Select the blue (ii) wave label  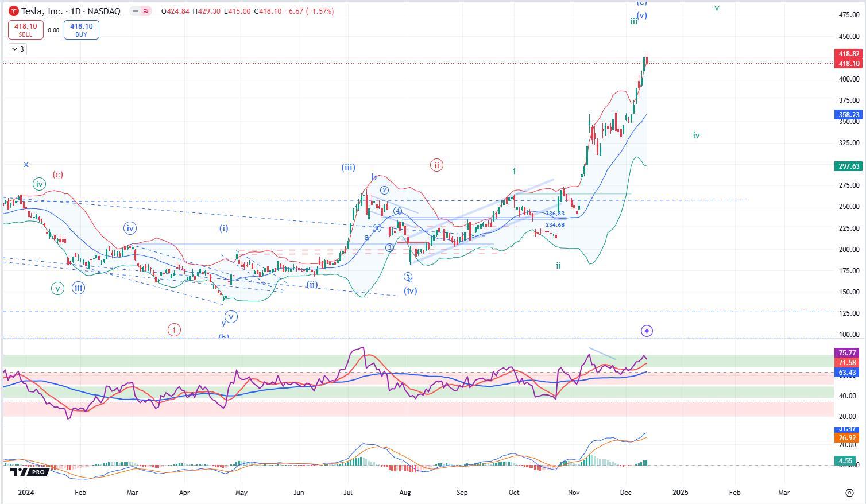(x=312, y=285)
